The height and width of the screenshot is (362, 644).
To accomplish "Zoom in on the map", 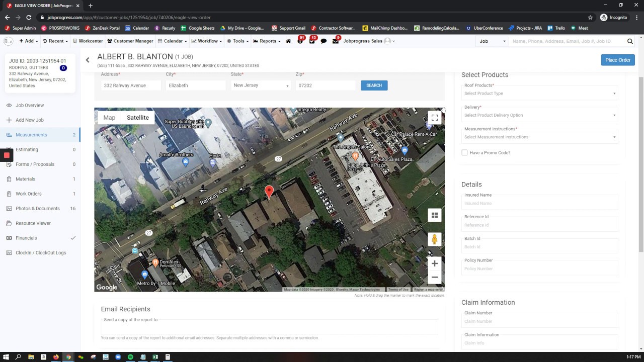I will click(435, 263).
